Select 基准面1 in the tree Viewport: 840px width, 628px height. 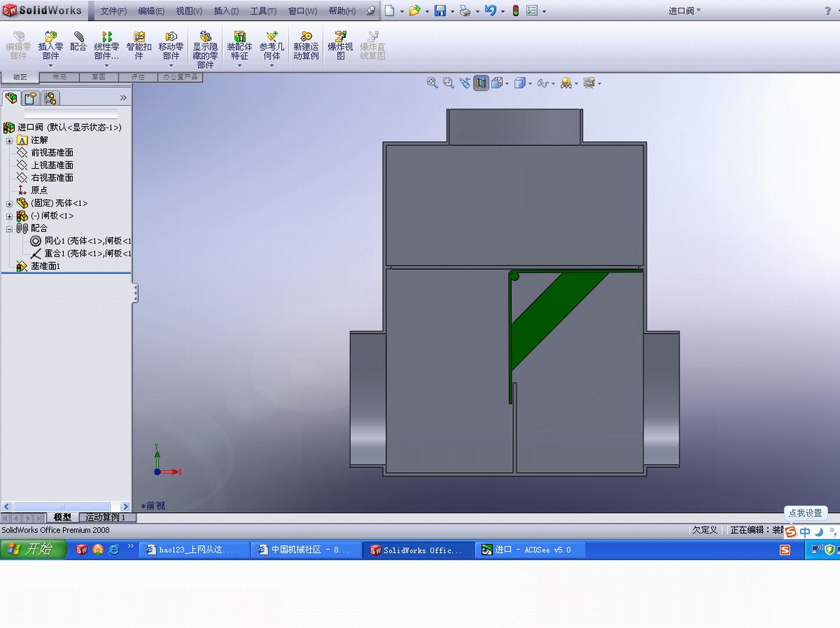(x=45, y=267)
